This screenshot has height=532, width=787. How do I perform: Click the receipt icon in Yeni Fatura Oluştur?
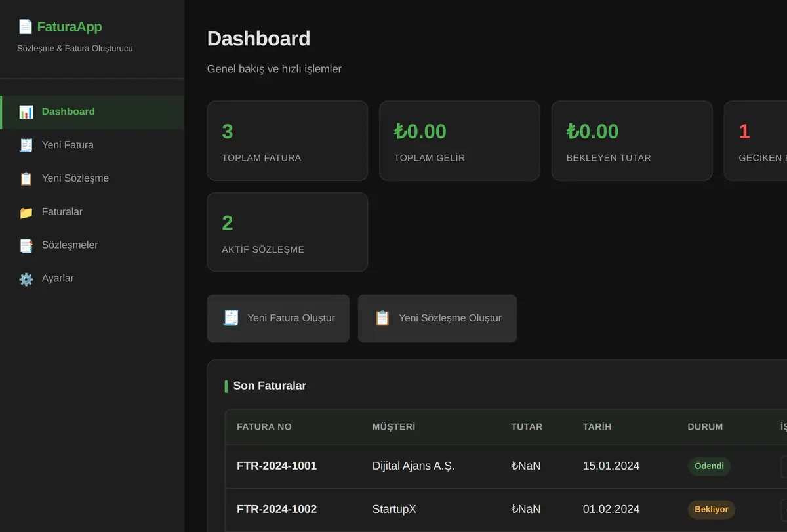coord(231,318)
